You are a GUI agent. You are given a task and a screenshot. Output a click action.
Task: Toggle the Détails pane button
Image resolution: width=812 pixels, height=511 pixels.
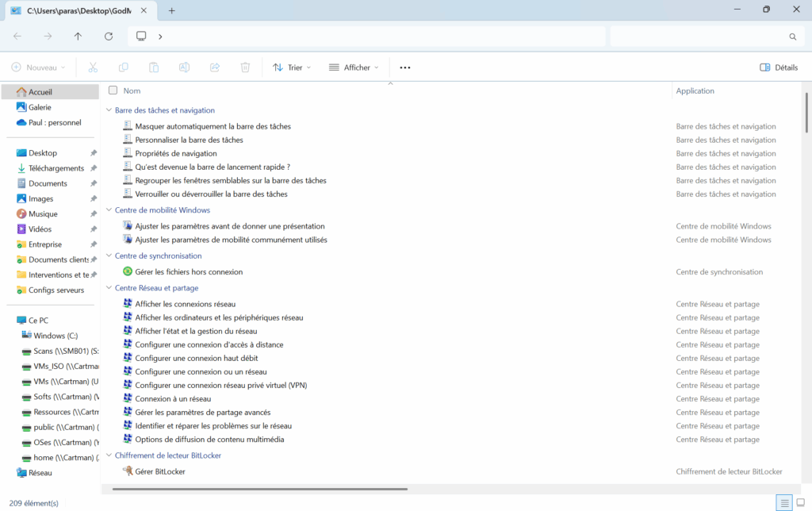779,67
